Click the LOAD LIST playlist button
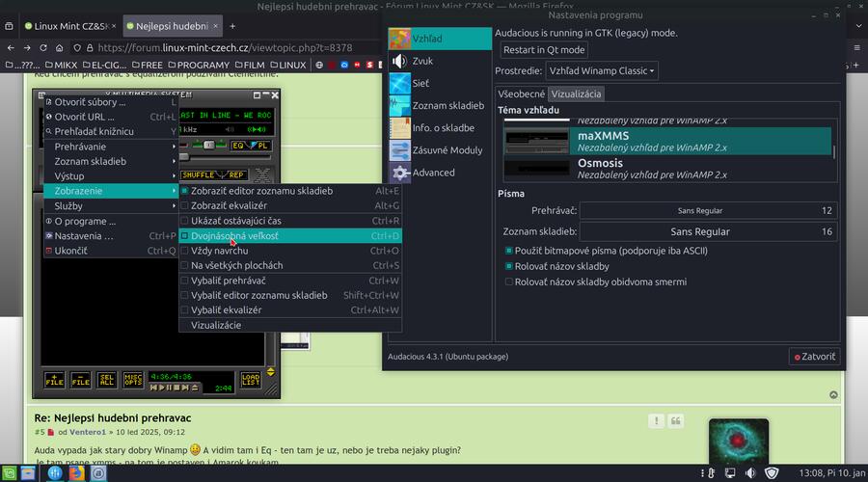Screen dimensions: 868x482 (250, 380)
